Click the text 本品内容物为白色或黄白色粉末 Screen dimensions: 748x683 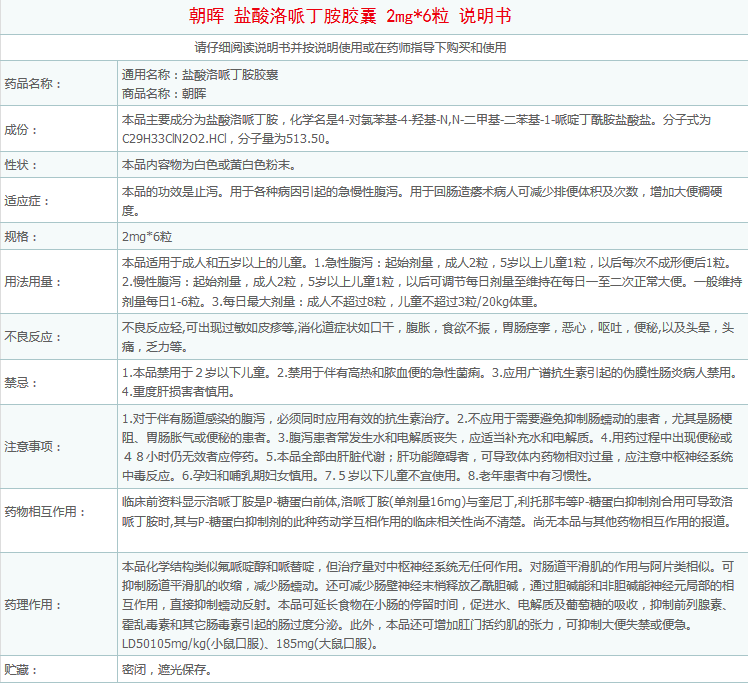coord(209,165)
